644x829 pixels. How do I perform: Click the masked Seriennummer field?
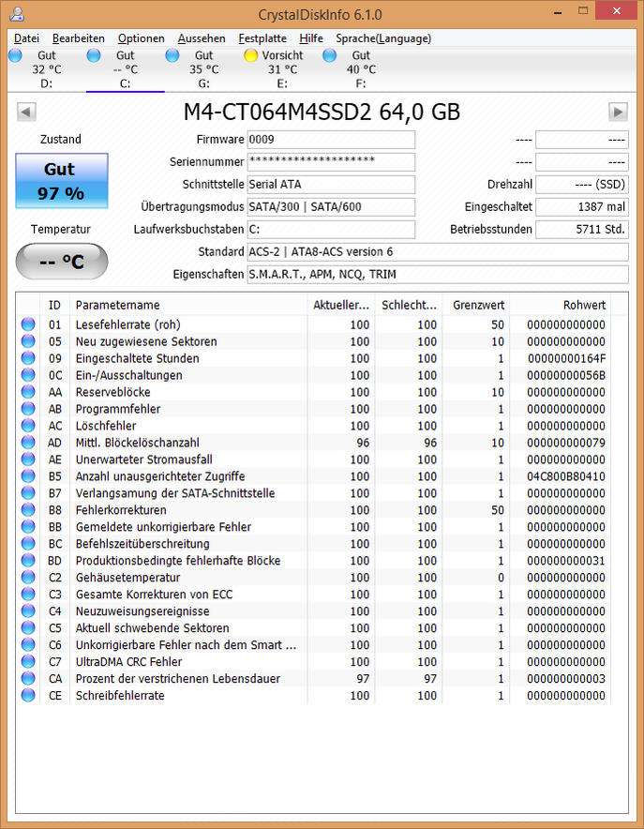(x=331, y=162)
